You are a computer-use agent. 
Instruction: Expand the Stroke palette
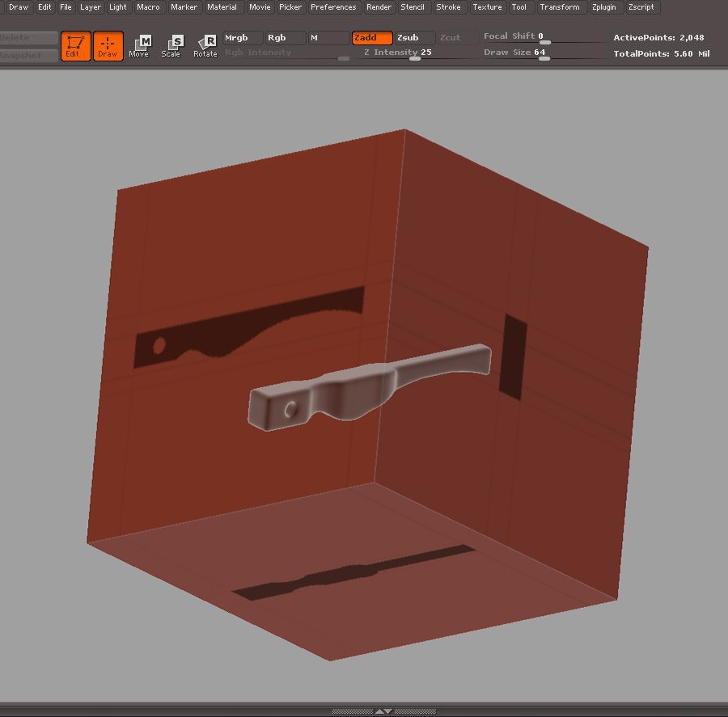click(x=448, y=7)
